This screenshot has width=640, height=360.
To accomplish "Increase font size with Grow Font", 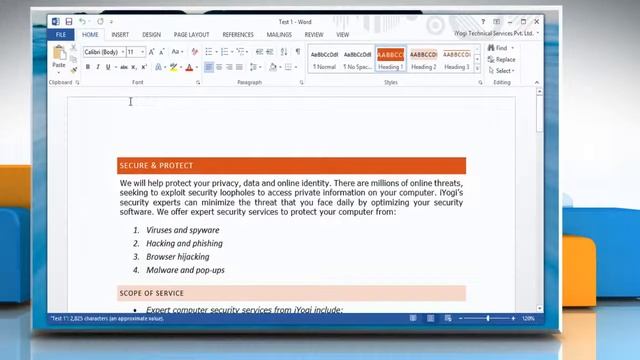I will point(151,52).
